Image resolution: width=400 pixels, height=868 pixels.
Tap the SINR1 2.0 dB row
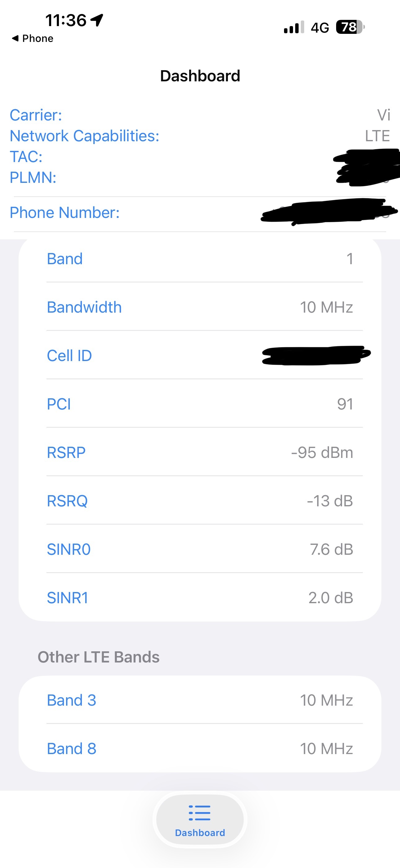pyautogui.click(x=200, y=597)
